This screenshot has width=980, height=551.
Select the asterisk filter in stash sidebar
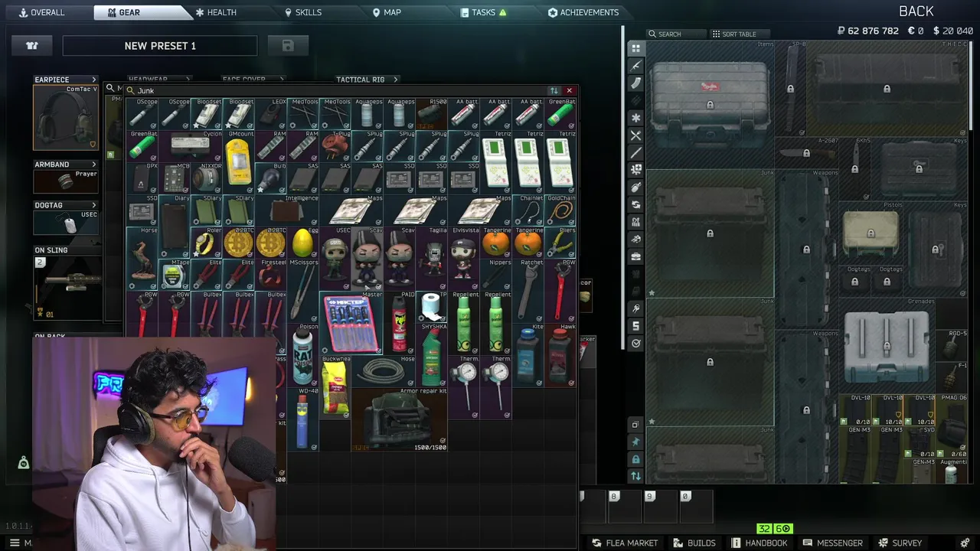635,118
